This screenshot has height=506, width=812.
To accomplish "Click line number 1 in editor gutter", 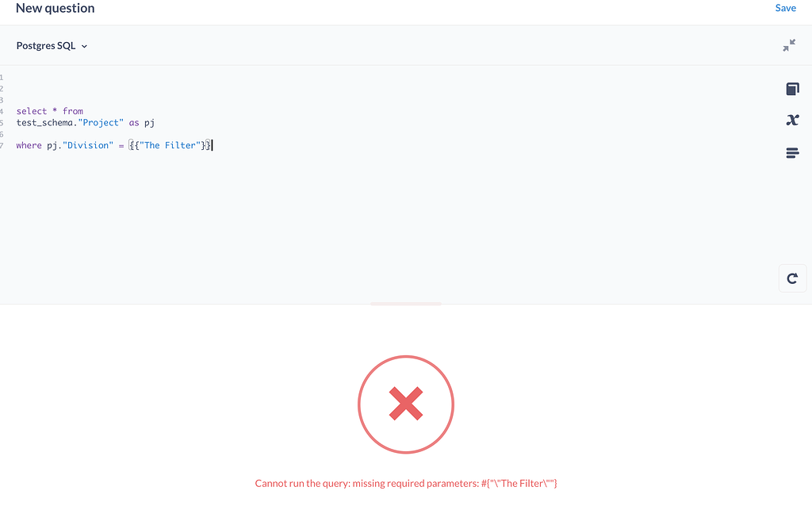I will [x=2, y=78].
